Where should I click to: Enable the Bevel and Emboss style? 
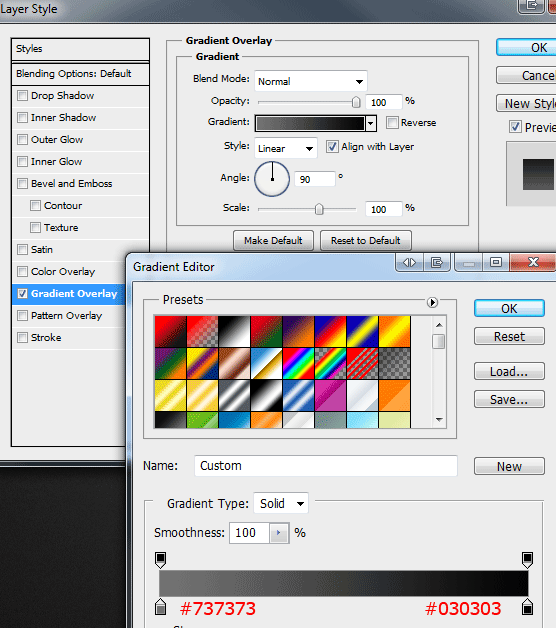coord(22,184)
